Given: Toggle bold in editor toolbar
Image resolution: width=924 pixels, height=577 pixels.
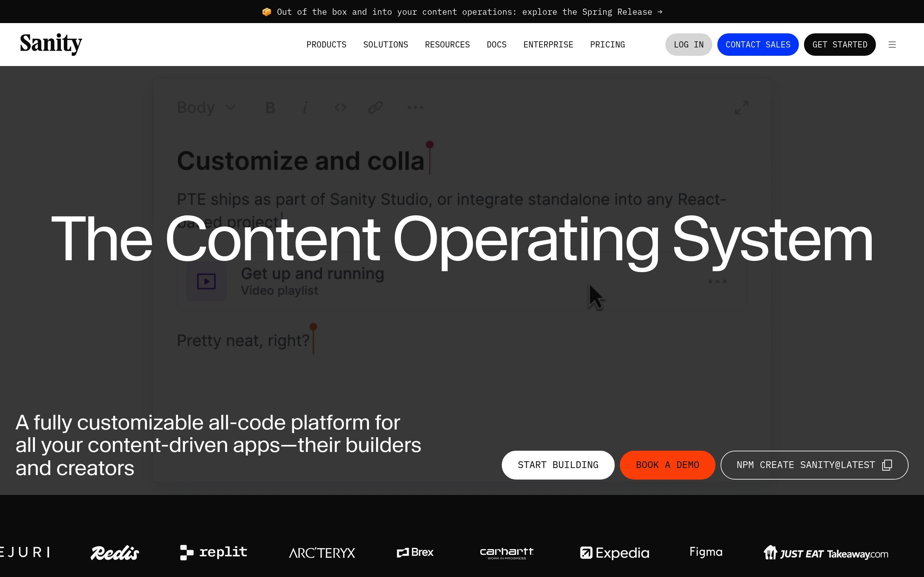Looking at the screenshot, I should click(x=270, y=108).
